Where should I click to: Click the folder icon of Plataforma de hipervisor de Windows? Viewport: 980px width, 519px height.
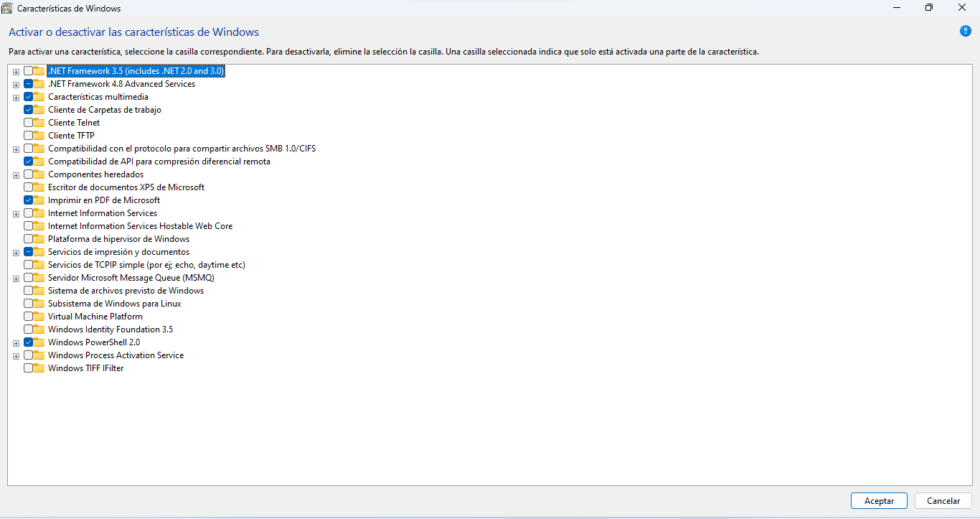coord(39,239)
